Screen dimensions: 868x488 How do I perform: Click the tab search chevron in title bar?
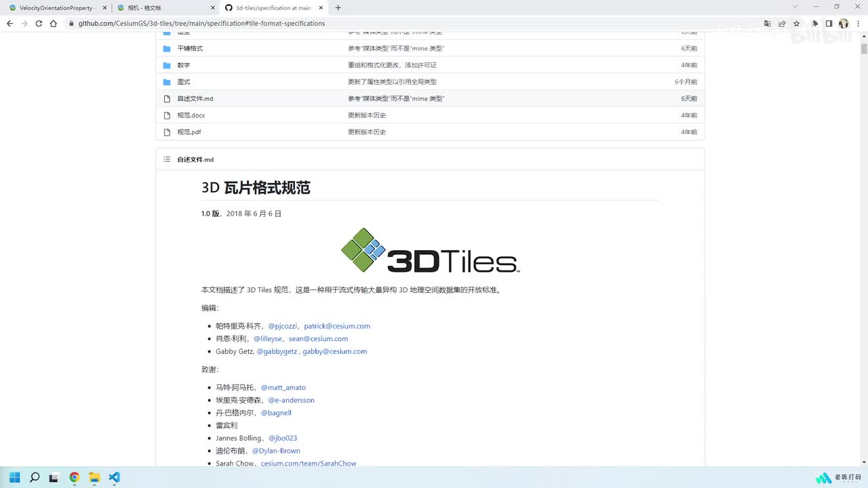click(795, 7)
